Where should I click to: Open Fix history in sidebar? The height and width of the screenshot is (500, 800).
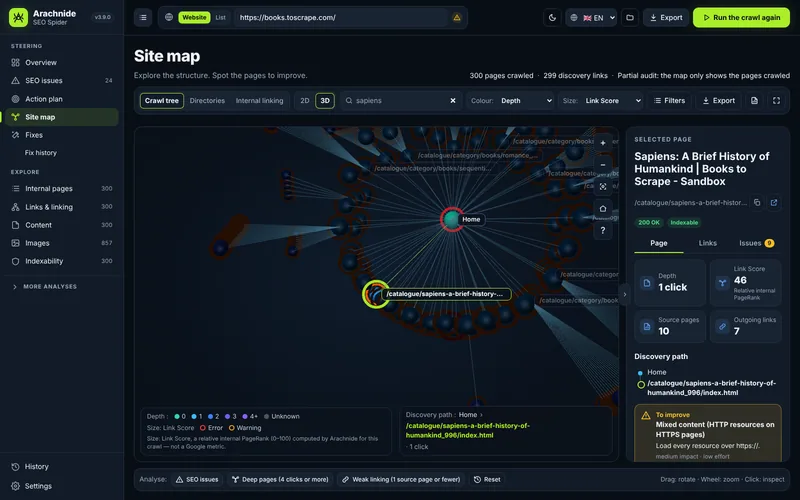(41, 153)
